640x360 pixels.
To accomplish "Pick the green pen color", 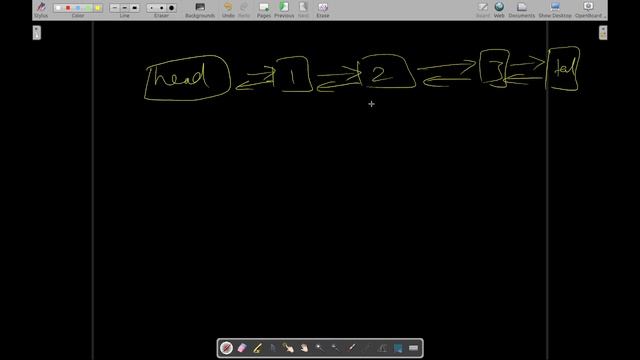I will pyautogui.click(x=88, y=8).
